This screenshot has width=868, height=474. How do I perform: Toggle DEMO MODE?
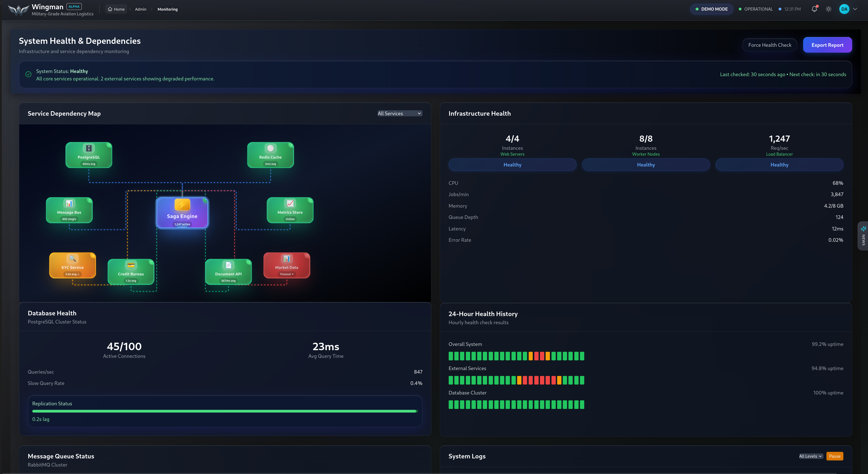(x=711, y=9)
